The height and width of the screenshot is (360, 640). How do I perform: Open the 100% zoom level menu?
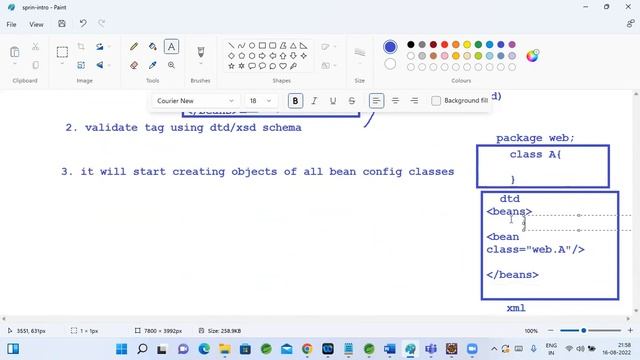pos(531,331)
